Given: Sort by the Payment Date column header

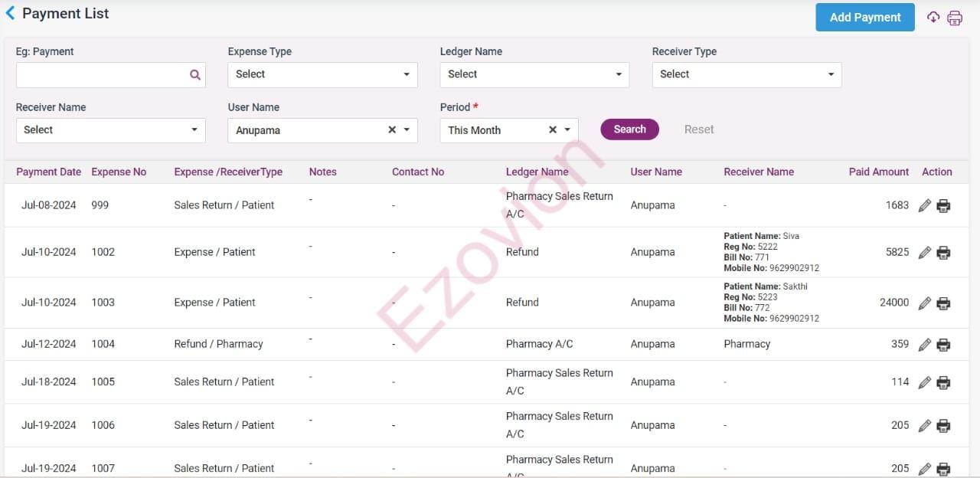Looking at the screenshot, I should (x=48, y=172).
